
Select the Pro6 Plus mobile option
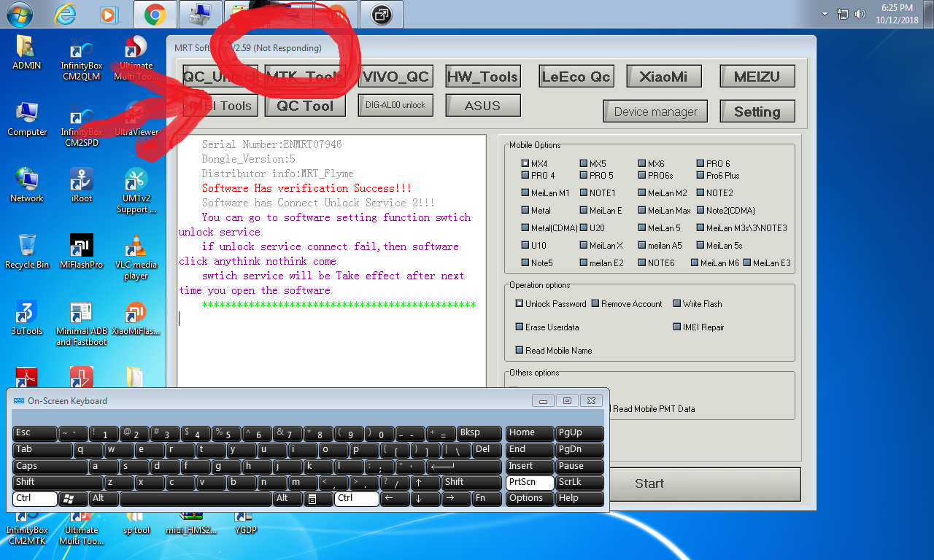[x=717, y=176]
